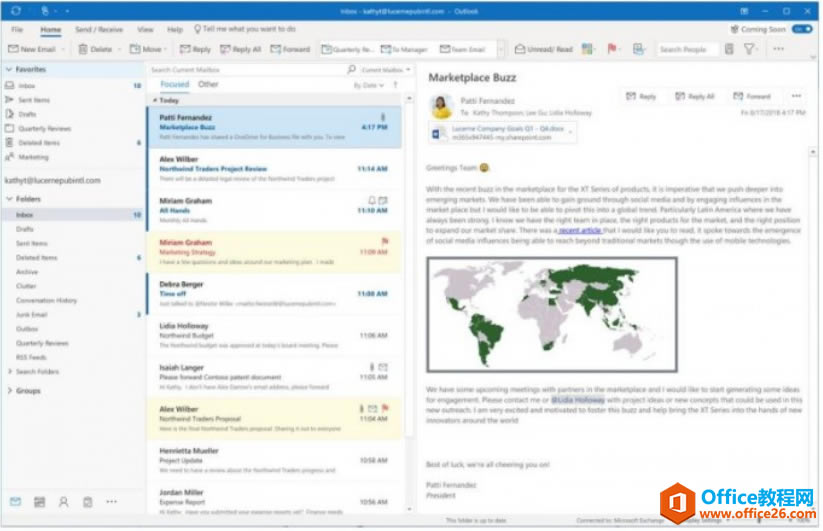The image size is (823, 531).
Task: Toggle Unread/Read for the message
Action: [x=544, y=49]
